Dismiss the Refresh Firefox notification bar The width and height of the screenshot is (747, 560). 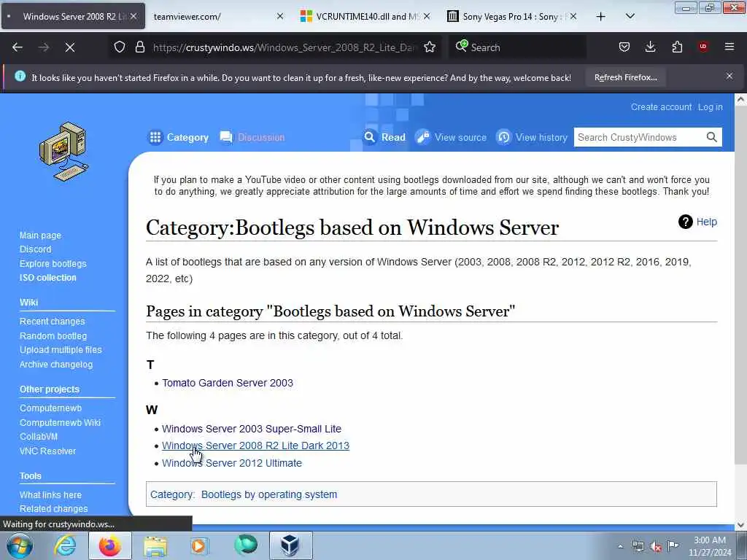pos(729,76)
